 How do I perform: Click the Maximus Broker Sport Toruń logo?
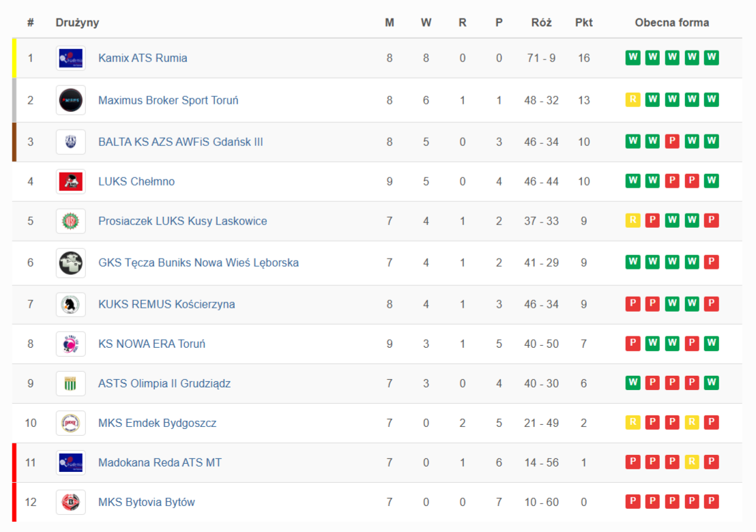71,100
